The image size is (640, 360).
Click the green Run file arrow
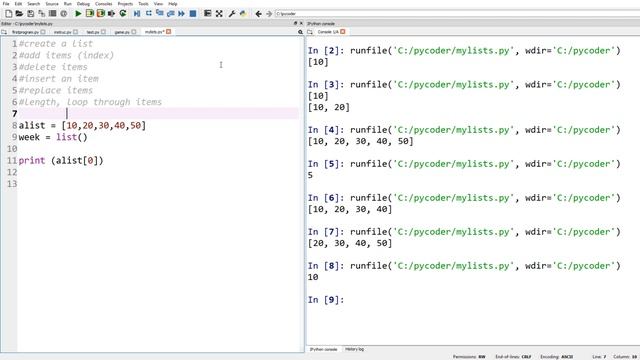(x=78, y=13)
